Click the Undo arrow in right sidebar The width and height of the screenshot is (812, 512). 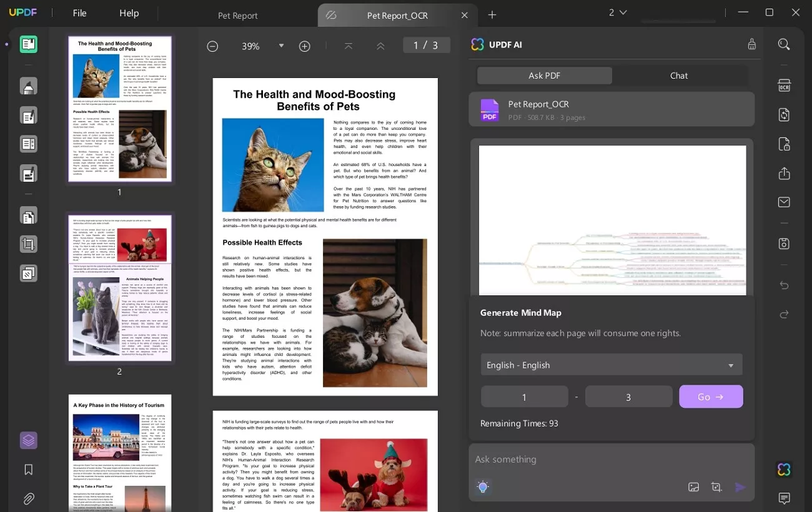point(784,285)
